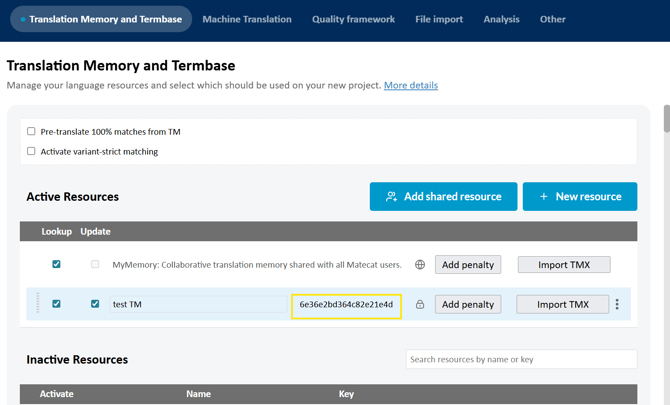Go to the File import tab
Viewport: 670px width, 405px height.
439,19
